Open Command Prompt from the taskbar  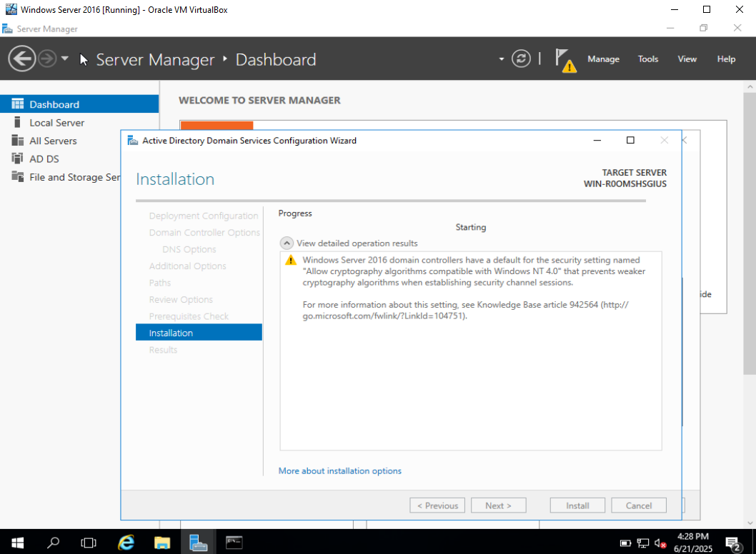234,543
